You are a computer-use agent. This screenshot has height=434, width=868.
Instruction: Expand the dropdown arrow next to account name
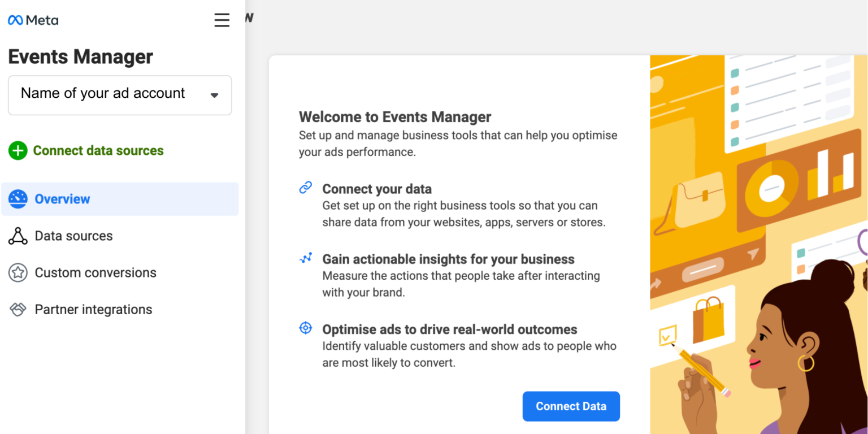point(214,95)
